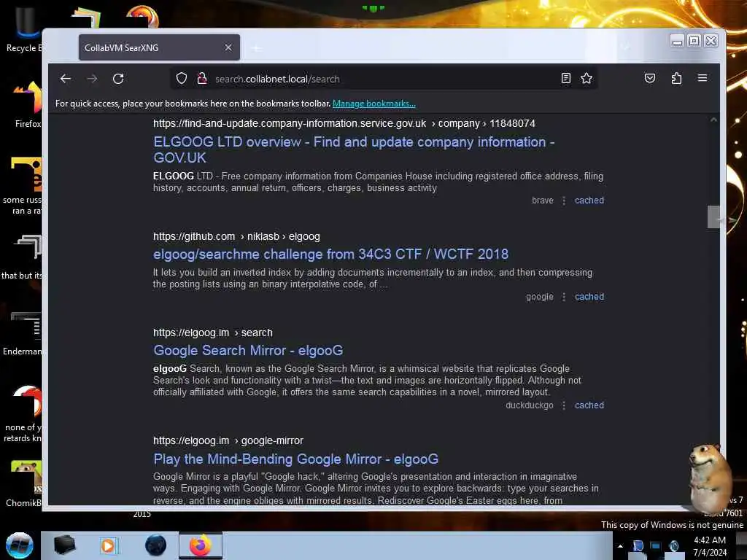Open the dark globe taskbar icon
This screenshot has height=560, width=747.
[x=155, y=545]
